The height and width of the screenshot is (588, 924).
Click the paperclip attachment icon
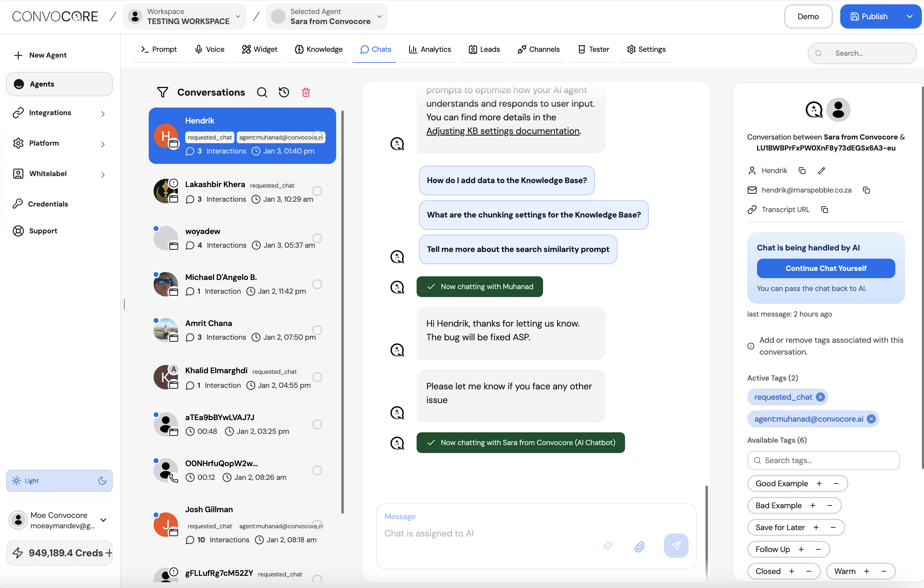coord(639,546)
